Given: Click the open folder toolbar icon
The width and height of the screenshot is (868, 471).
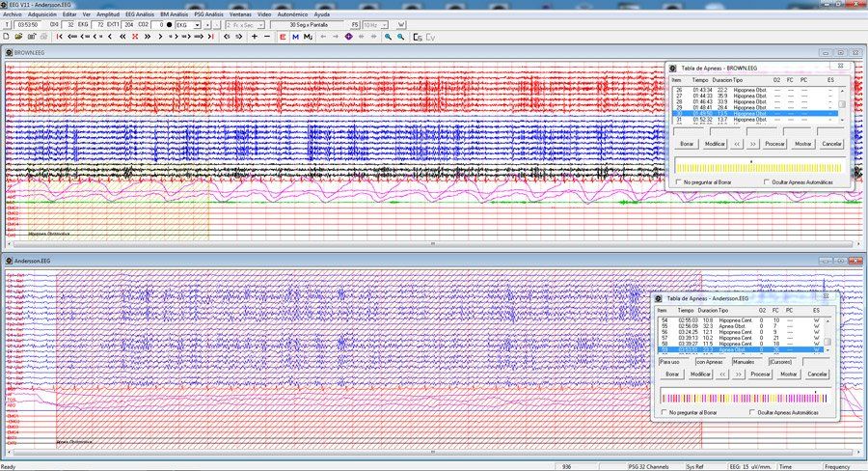Looking at the screenshot, I should (19, 37).
